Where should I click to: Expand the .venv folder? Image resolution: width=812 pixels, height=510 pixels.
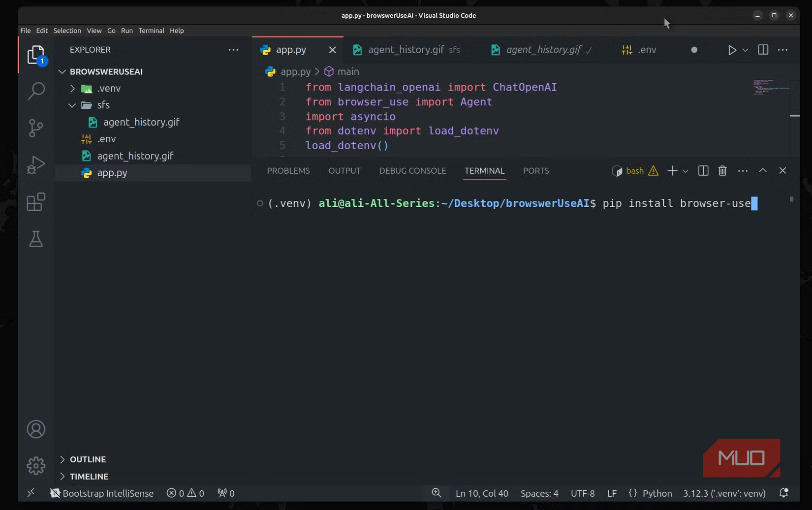click(x=72, y=89)
